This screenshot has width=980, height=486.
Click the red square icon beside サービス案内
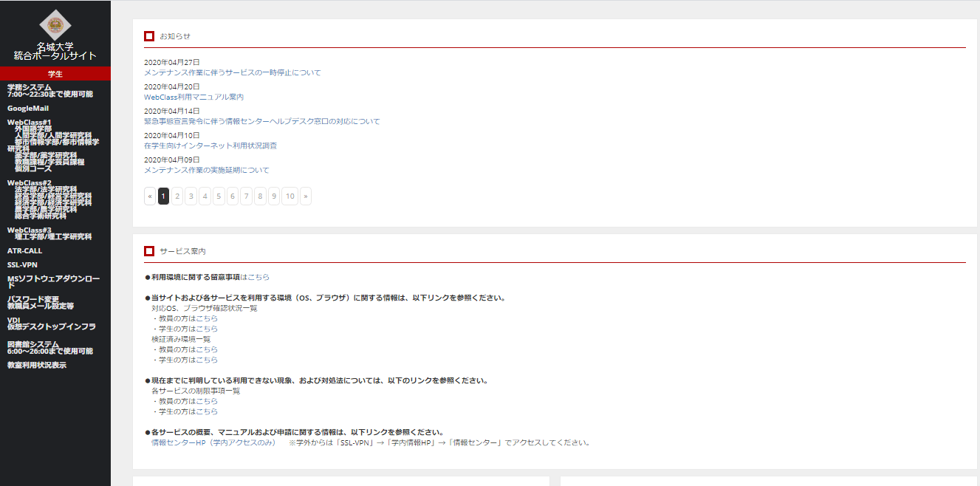coord(149,251)
